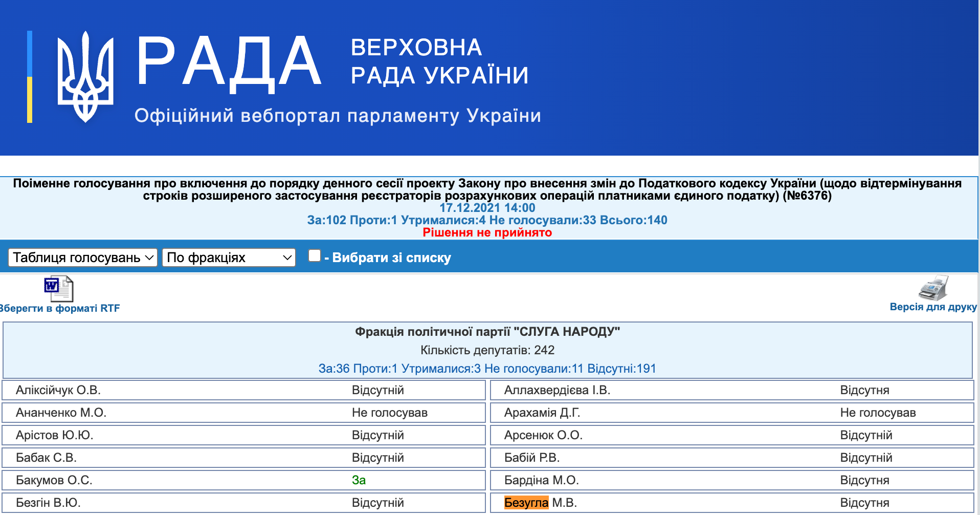Select deputy 'Бардіна М.О.'
This screenshot has height=515, width=980.
coord(542,480)
